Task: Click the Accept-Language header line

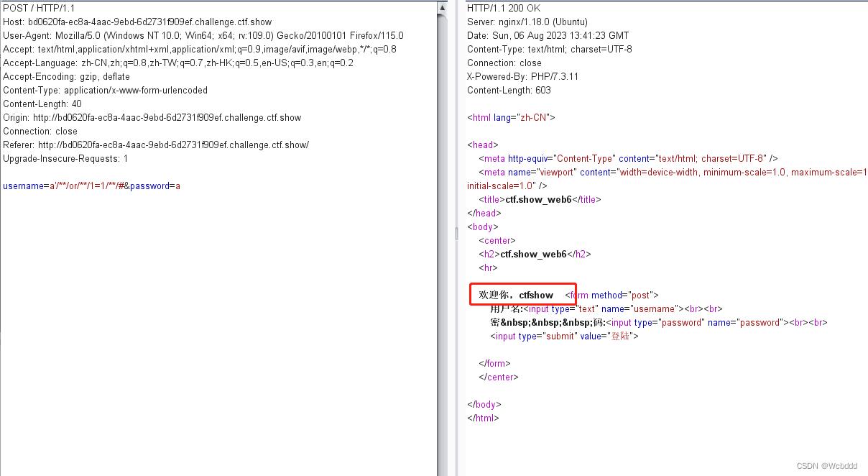Action: (178, 63)
